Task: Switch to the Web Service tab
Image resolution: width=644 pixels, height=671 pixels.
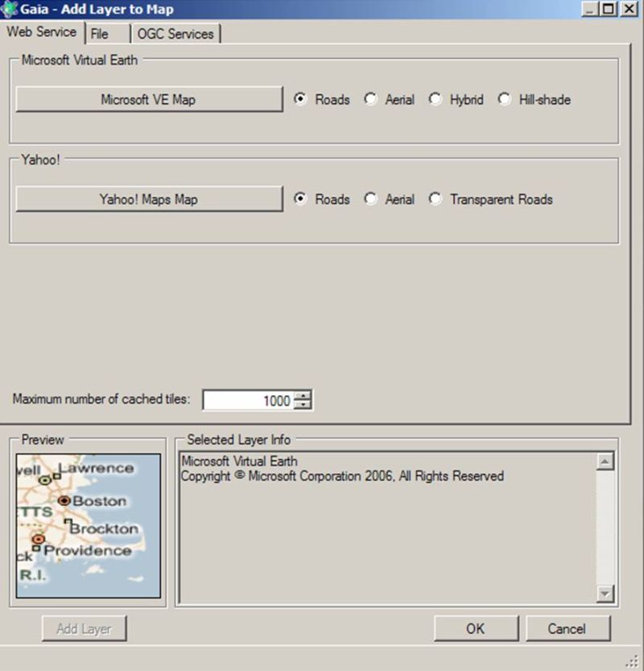Action: pyautogui.click(x=42, y=32)
